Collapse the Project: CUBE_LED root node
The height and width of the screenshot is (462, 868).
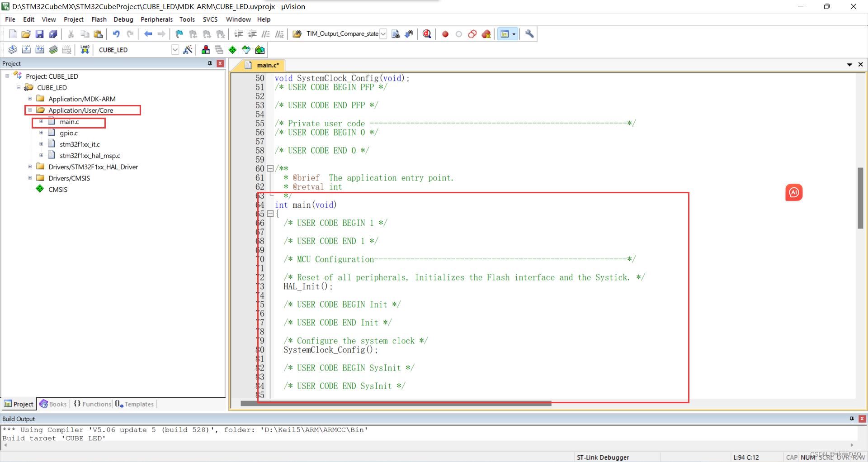tap(7, 76)
